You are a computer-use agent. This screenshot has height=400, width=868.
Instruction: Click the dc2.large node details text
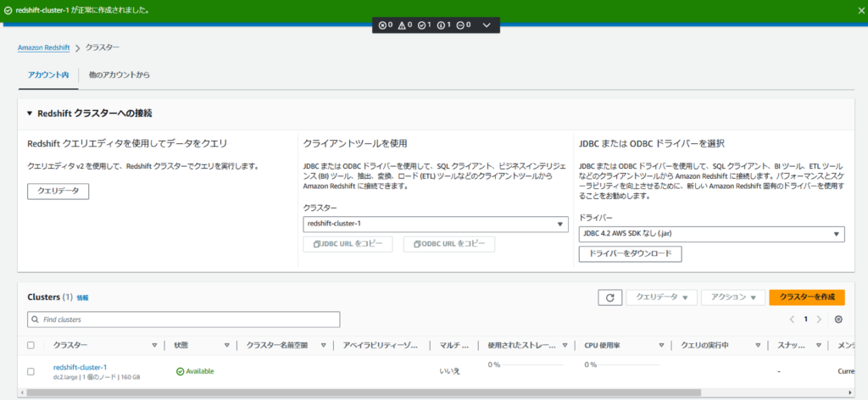pos(97,377)
